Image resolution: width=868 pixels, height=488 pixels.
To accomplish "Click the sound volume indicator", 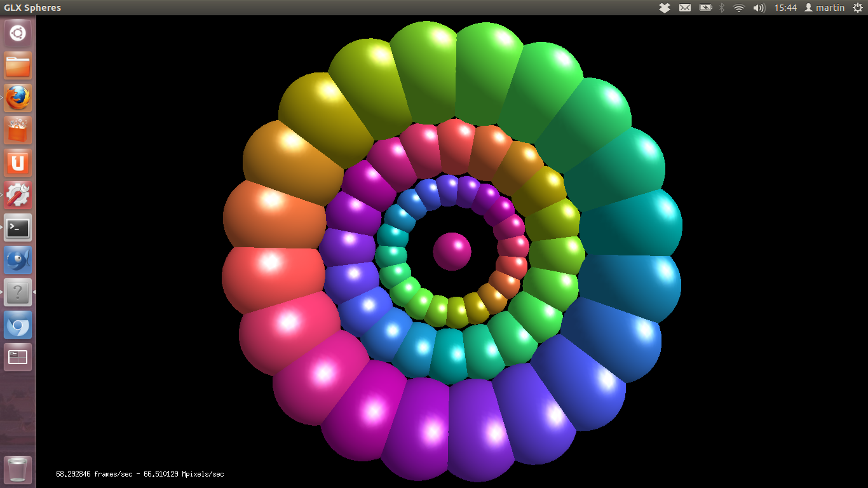I will point(759,8).
